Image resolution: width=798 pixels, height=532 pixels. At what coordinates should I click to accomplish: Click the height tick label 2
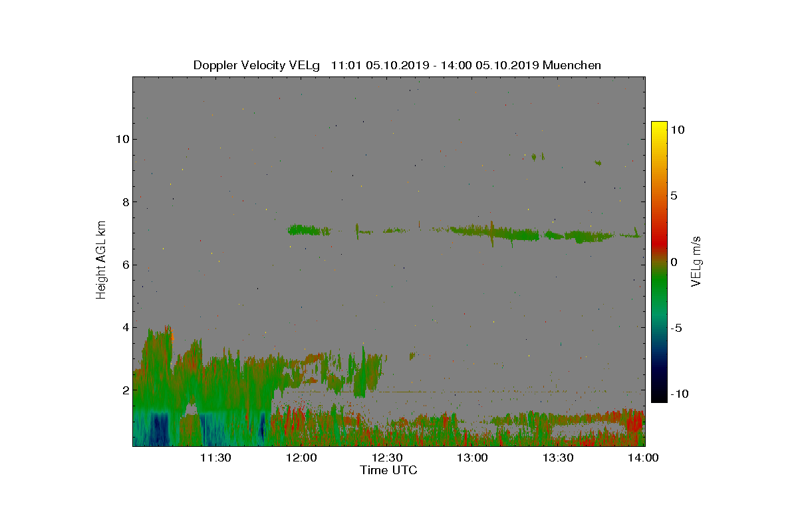click(x=124, y=390)
